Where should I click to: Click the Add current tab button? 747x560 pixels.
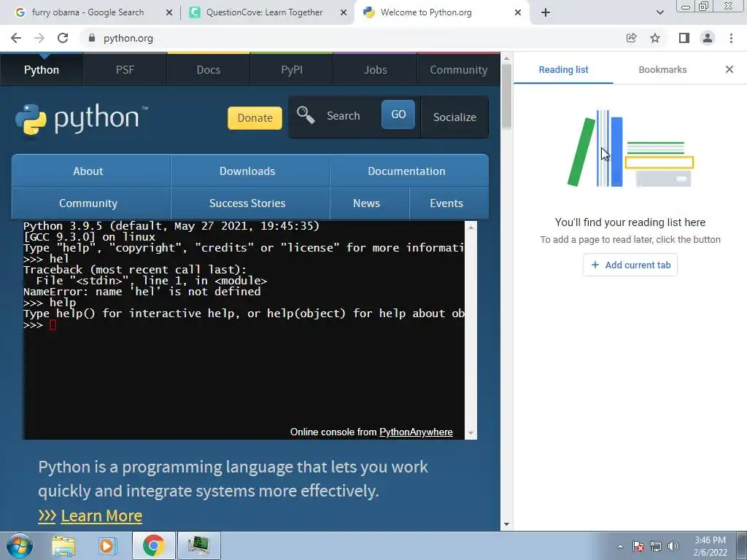tap(630, 265)
